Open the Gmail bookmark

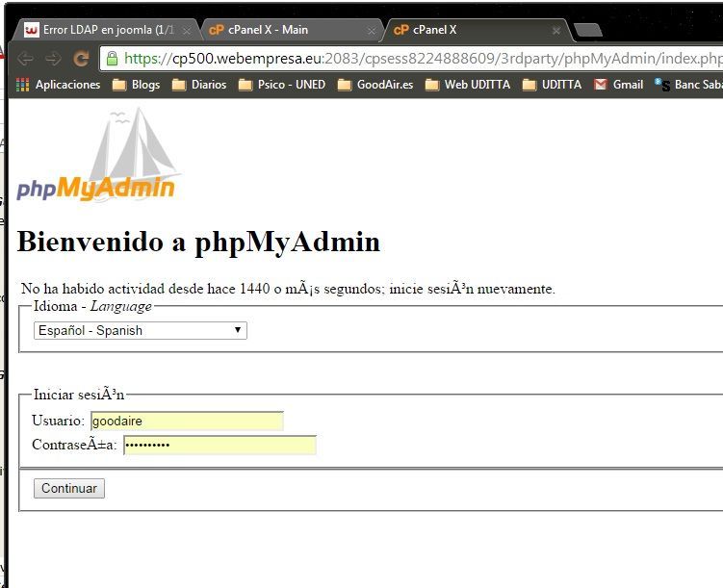click(x=619, y=85)
